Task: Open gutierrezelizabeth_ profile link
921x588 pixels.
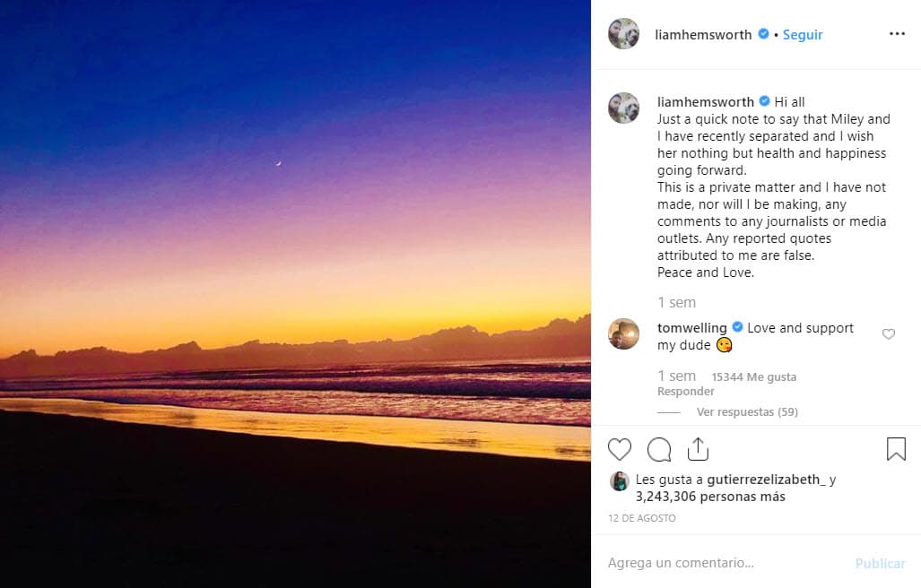Action: pos(765,480)
